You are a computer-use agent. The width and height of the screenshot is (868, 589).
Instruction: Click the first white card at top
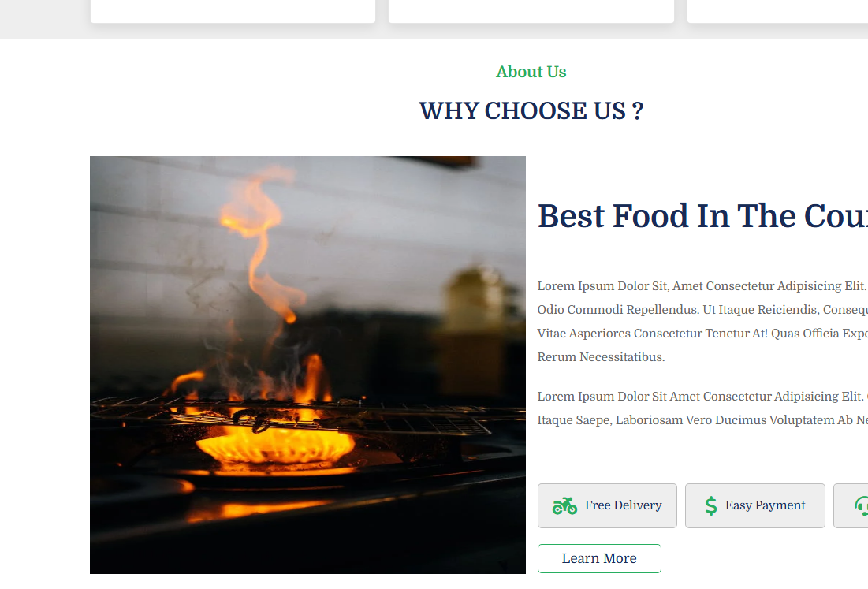[x=233, y=11]
